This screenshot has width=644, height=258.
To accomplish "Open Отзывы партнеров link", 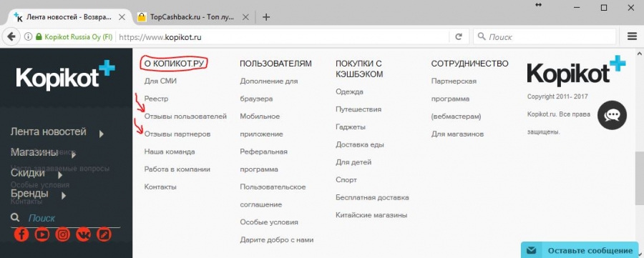I will point(177,134).
